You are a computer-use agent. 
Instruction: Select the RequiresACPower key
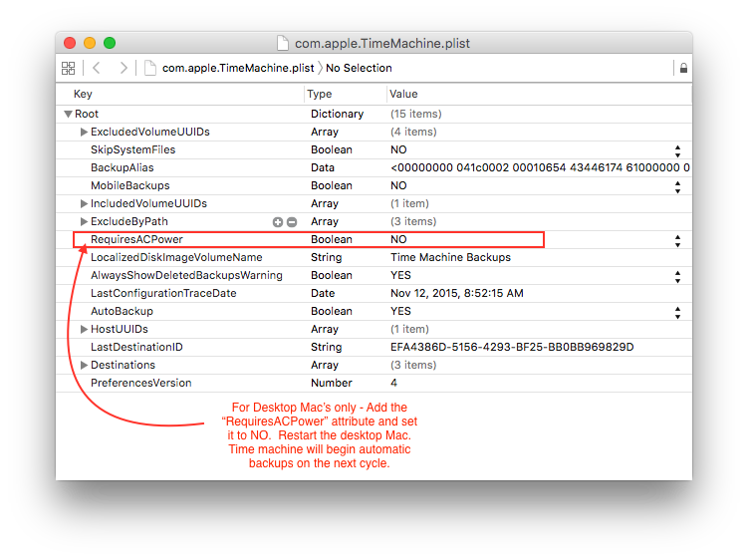tap(136, 240)
